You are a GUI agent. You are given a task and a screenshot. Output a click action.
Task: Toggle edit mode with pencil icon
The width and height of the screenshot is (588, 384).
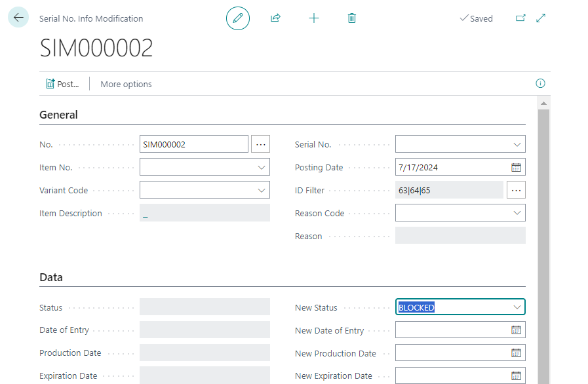click(238, 18)
